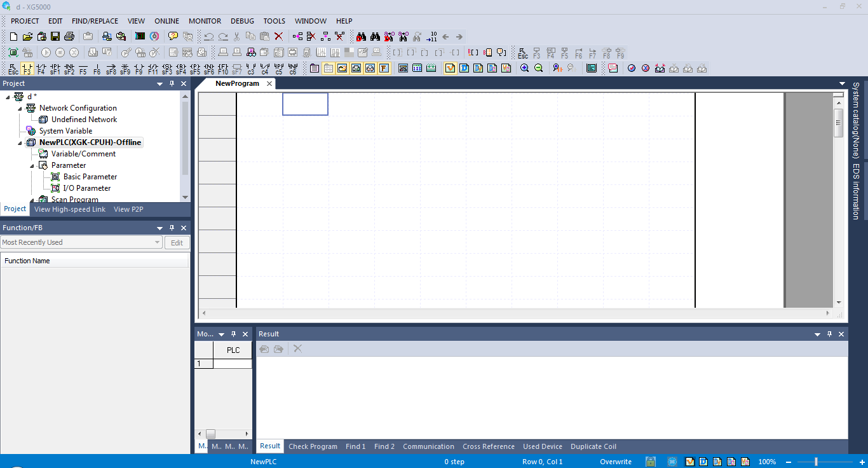868x468 pixels.
Task: Click the zoom out magnifier icon
Action: pyautogui.click(x=538, y=68)
